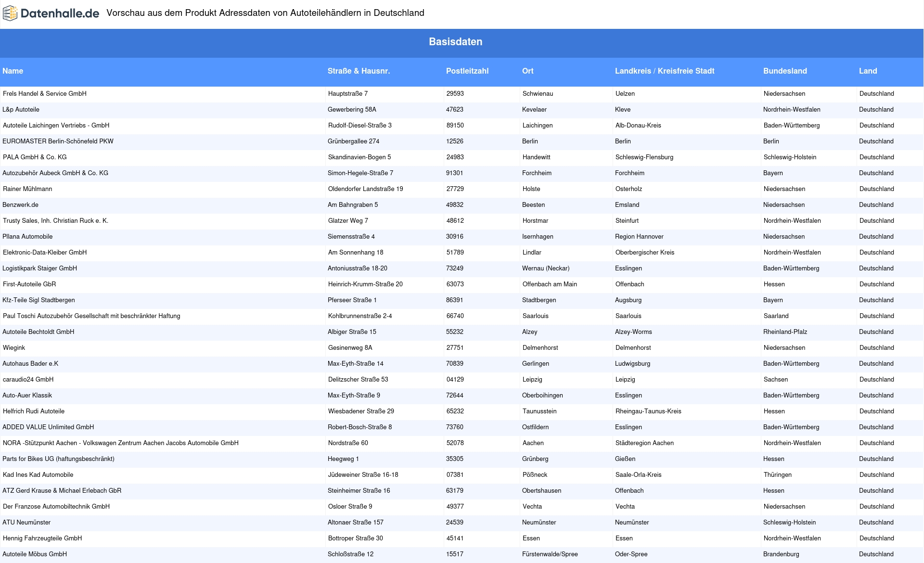This screenshot has width=924, height=563.
Task: Select the ATU Neumünster name cell
Action: tap(26, 523)
